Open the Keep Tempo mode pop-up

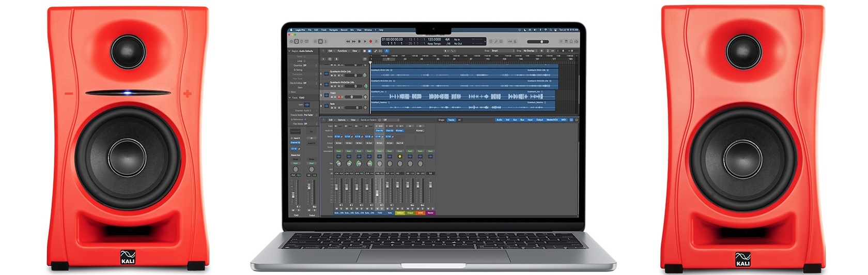coord(435,44)
